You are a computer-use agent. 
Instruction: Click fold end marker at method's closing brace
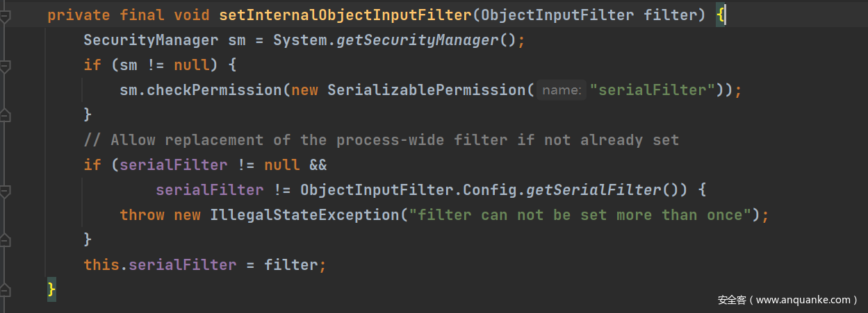coord(6,289)
